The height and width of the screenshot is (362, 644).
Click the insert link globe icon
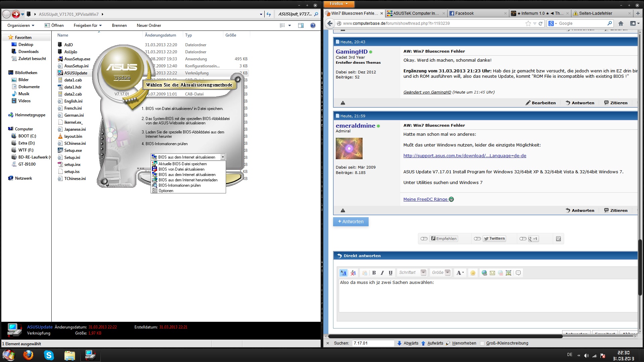pos(484,273)
